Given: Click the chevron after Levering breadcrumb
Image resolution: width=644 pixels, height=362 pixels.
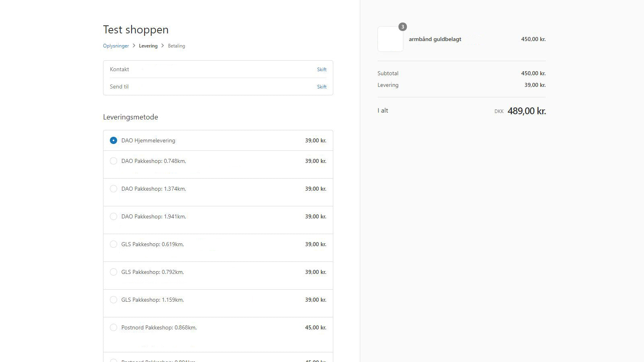Looking at the screenshot, I should [163, 45].
